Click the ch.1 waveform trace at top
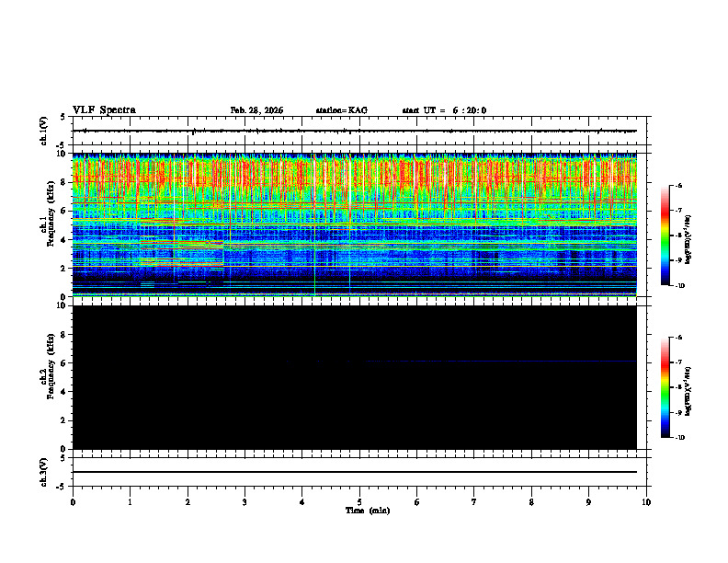Viewport: 728px width, 563px height. [355, 131]
